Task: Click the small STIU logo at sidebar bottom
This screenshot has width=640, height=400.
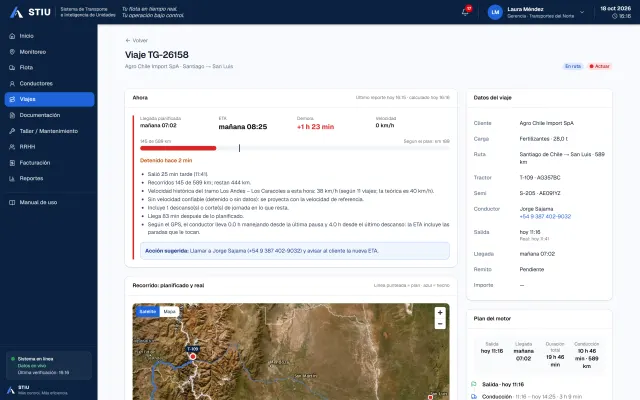Action: (x=11, y=390)
